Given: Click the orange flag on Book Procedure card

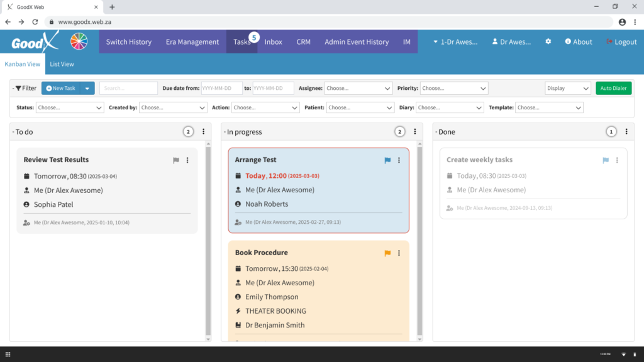Looking at the screenshot, I should coord(387,253).
